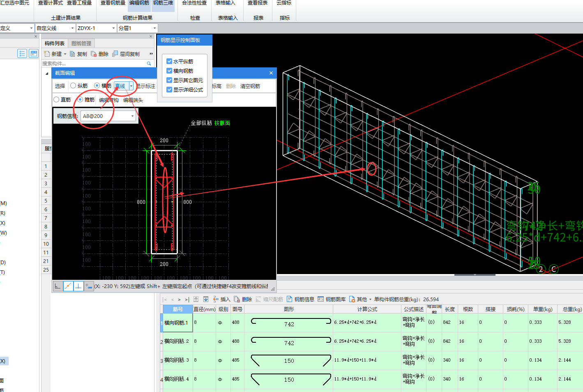The height and width of the screenshot is (392, 583).
Task: Collapse the component tree triangle expander
Action: [x=46, y=74]
